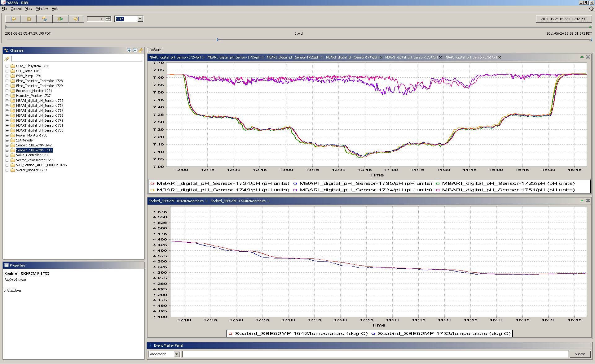
Task: Click the channel filter text field
Action: [x=77, y=59]
